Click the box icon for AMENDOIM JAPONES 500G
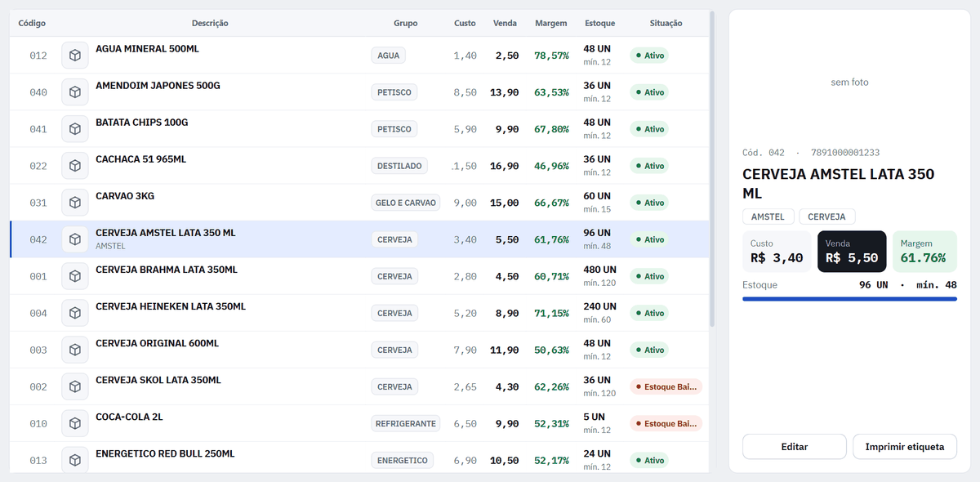980x482 pixels. pyautogui.click(x=75, y=92)
